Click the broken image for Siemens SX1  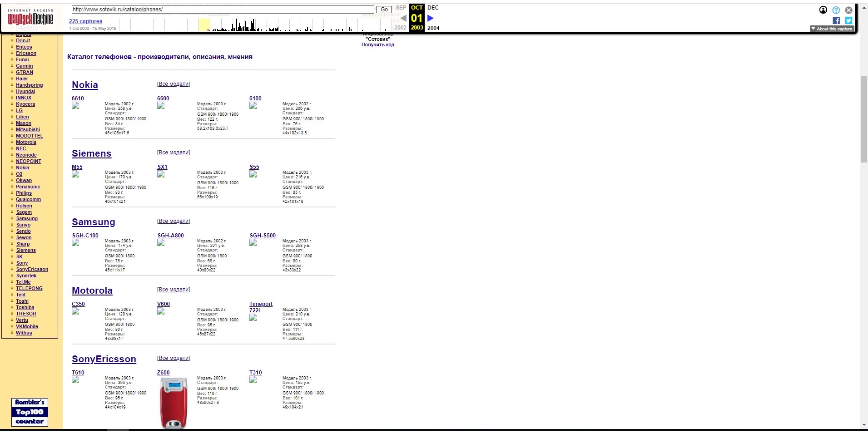click(161, 174)
